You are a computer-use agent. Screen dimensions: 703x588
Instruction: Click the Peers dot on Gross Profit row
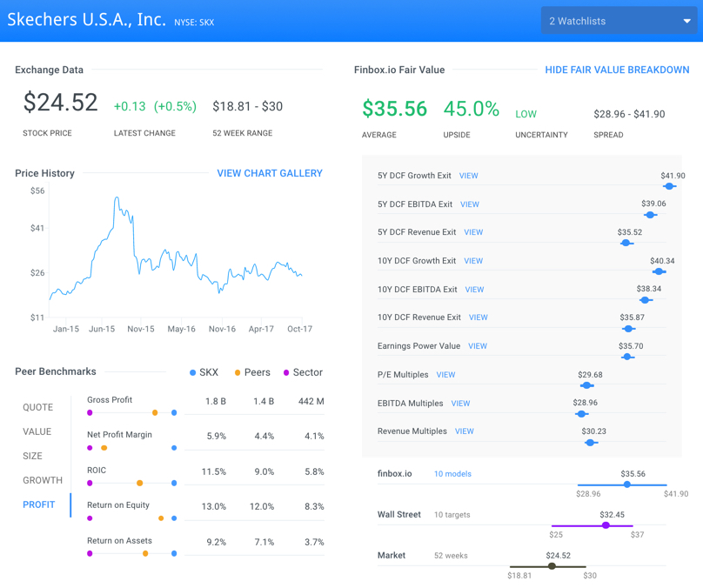click(x=155, y=413)
